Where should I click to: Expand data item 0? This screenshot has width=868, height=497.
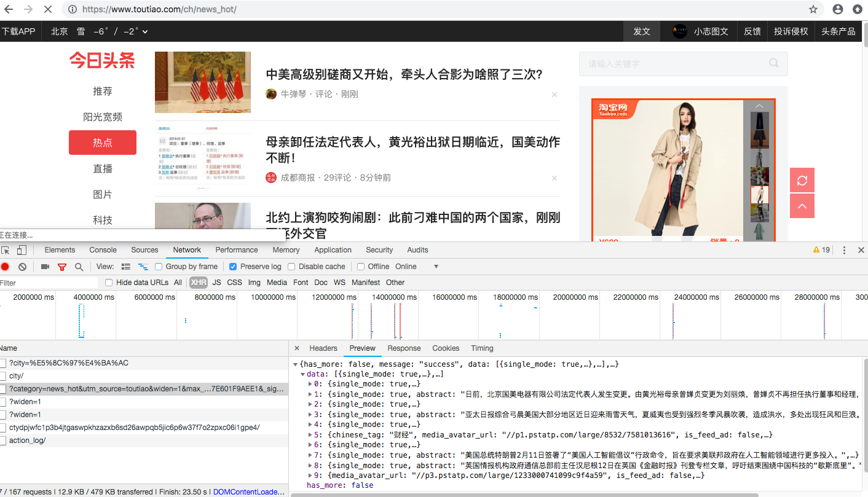[310, 385]
